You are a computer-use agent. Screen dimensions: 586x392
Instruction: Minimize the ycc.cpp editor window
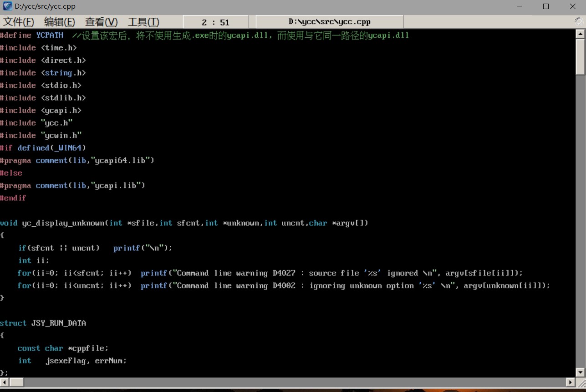click(520, 6)
